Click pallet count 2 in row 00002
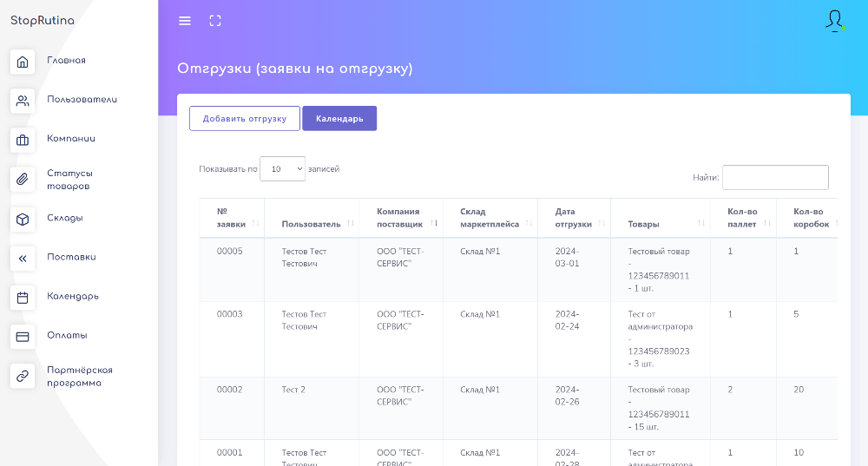 tap(730, 390)
